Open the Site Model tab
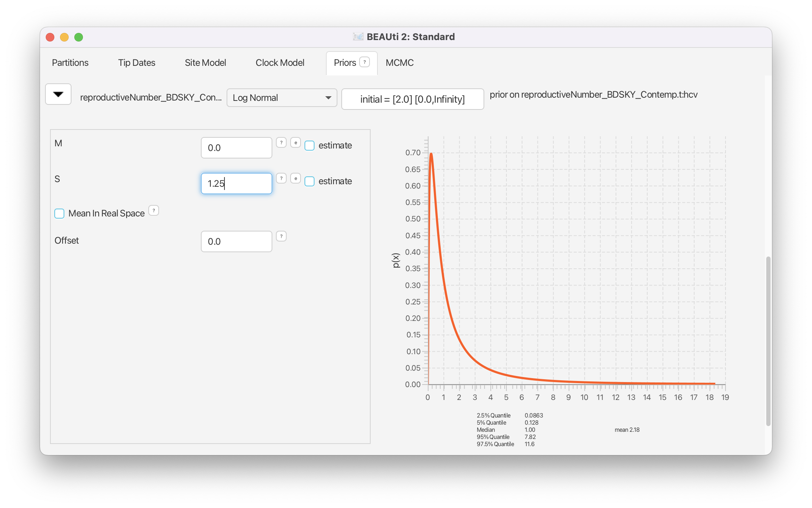 pos(205,63)
